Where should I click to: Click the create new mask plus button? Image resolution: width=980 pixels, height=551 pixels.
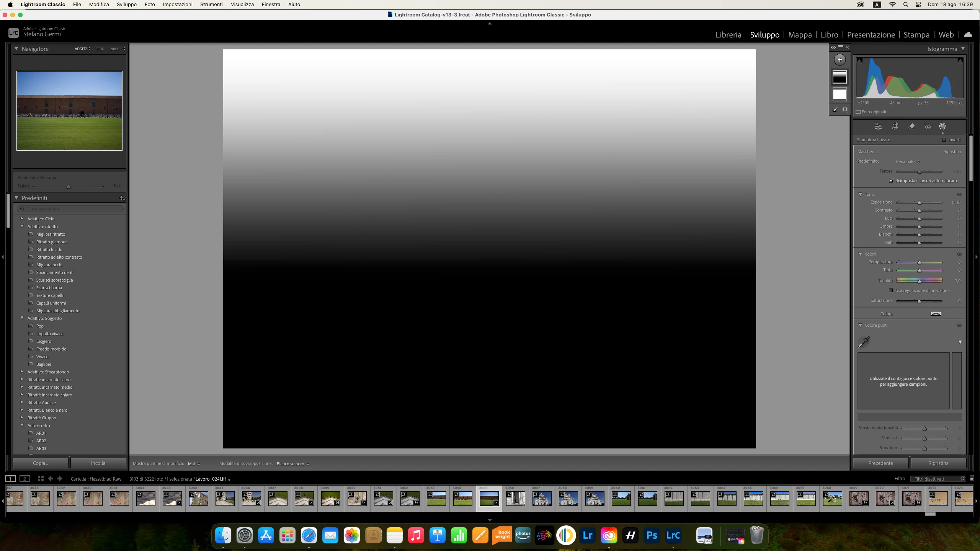(x=840, y=60)
